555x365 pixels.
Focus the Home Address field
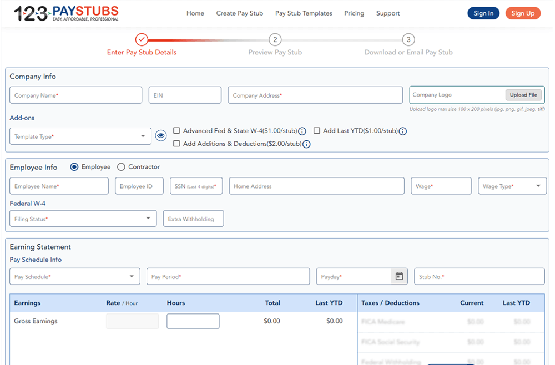click(317, 186)
